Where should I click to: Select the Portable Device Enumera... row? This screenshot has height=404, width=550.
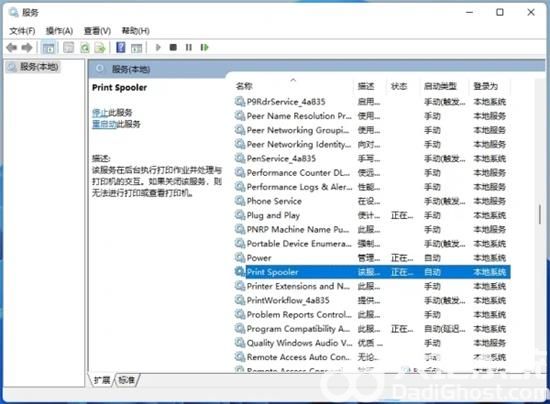pos(372,244)
